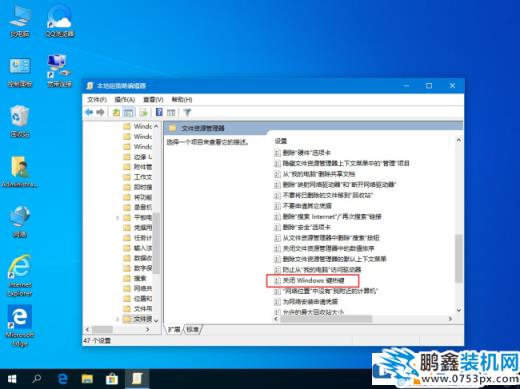520x389 pixels.
Task: Click the settings list scroll-up arrow
Action: (x=459, y=140)
